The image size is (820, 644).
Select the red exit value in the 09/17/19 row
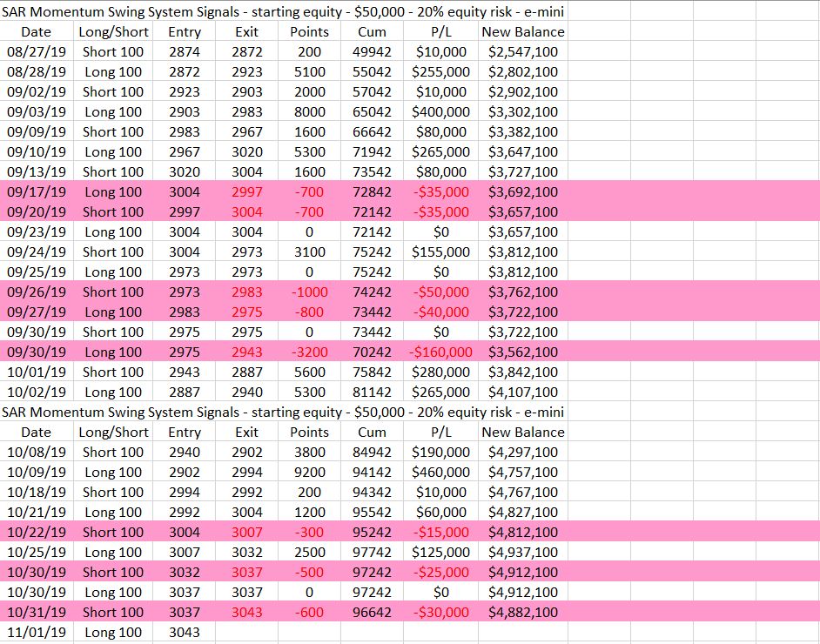247,192
